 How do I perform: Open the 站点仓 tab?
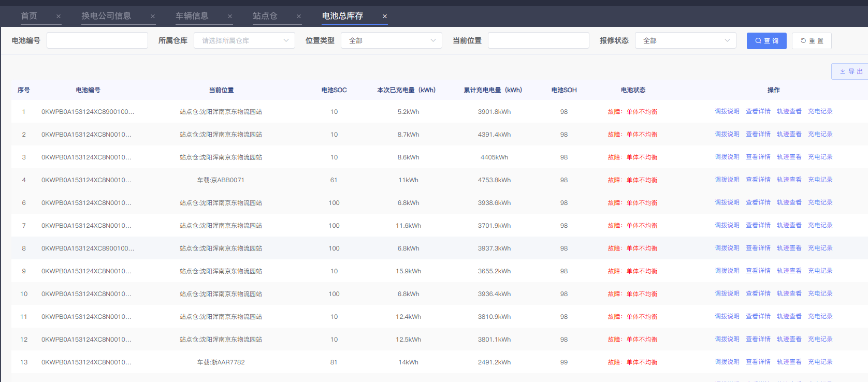tap(265, 16)
